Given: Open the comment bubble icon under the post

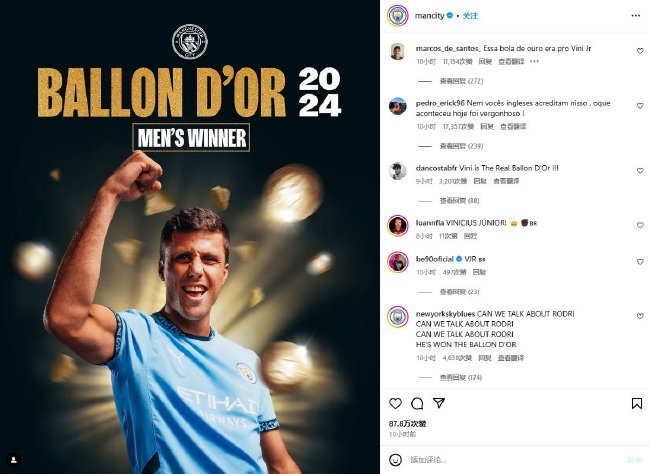Looking at the screenshot, I should point(417,403).
